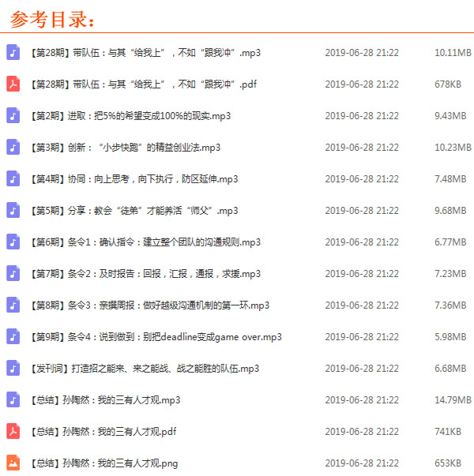Click the 653KB size of png file

pos(448,463)
